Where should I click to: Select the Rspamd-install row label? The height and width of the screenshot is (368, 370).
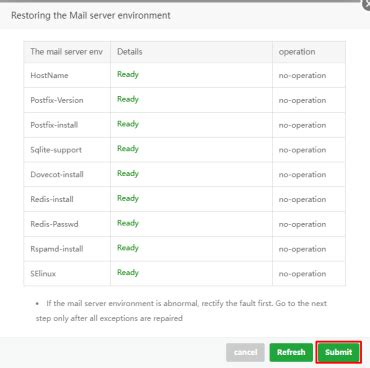(x=57, y=249)
